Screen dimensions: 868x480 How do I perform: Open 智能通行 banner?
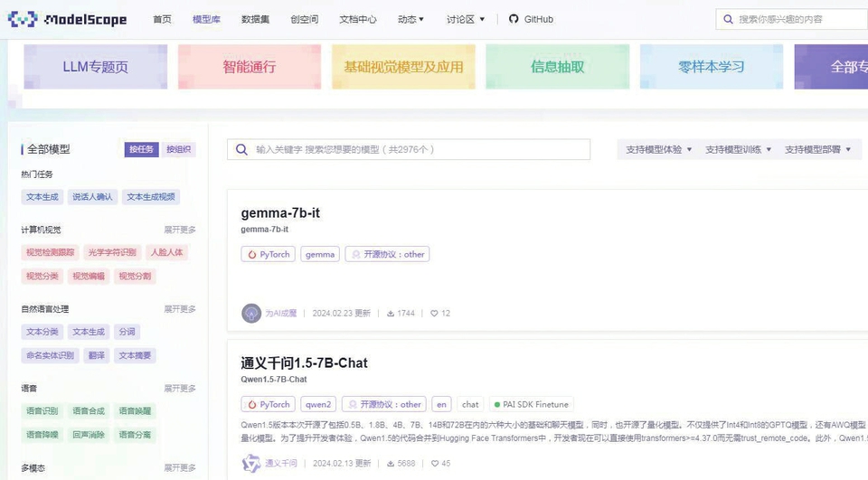(x=250, y=67)
